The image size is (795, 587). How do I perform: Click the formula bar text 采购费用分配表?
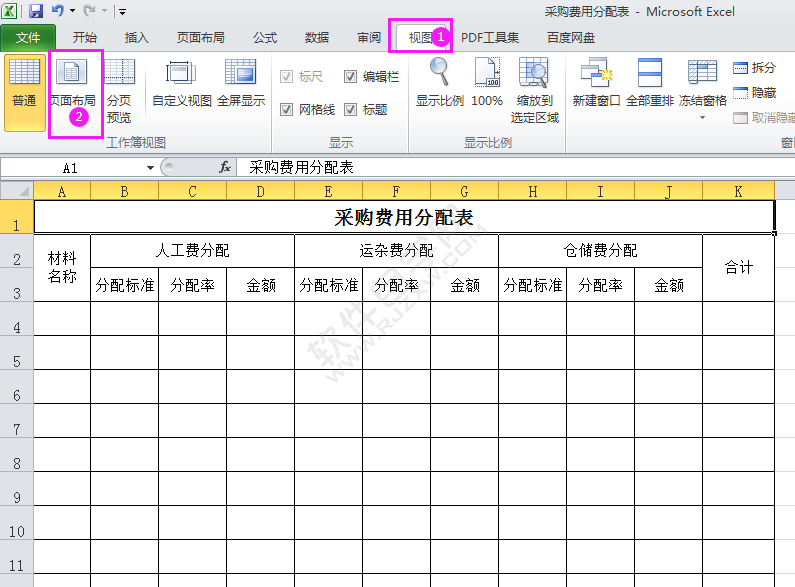point(301,167)
